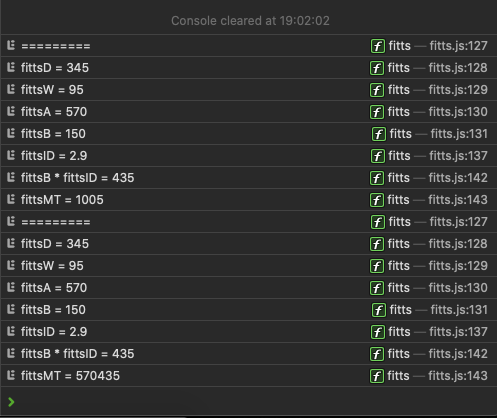Select the fittsMT = 1005 log message
The height and width of the screenshot is (418, 497).
pos(62,200)
